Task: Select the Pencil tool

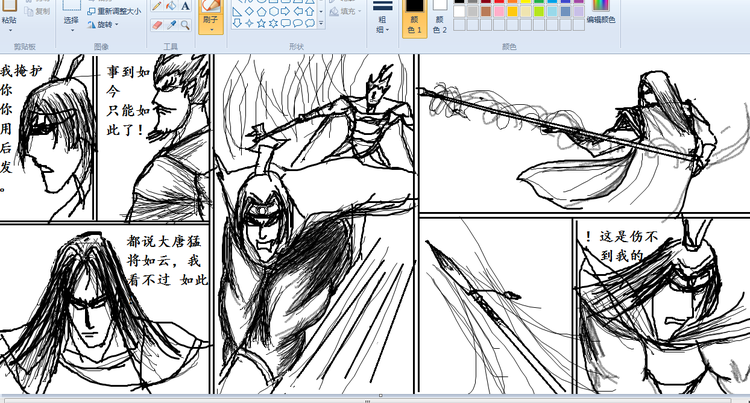Action: (x=156, y=6)
